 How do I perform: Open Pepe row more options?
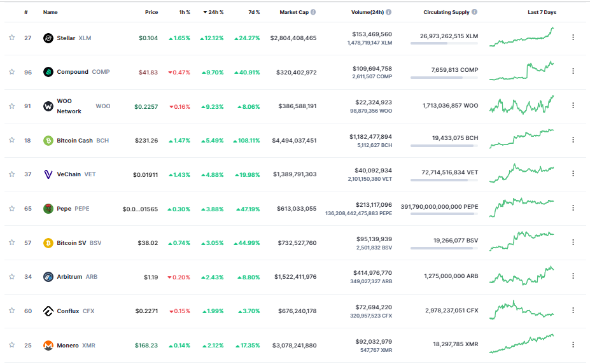coord(573,207)
